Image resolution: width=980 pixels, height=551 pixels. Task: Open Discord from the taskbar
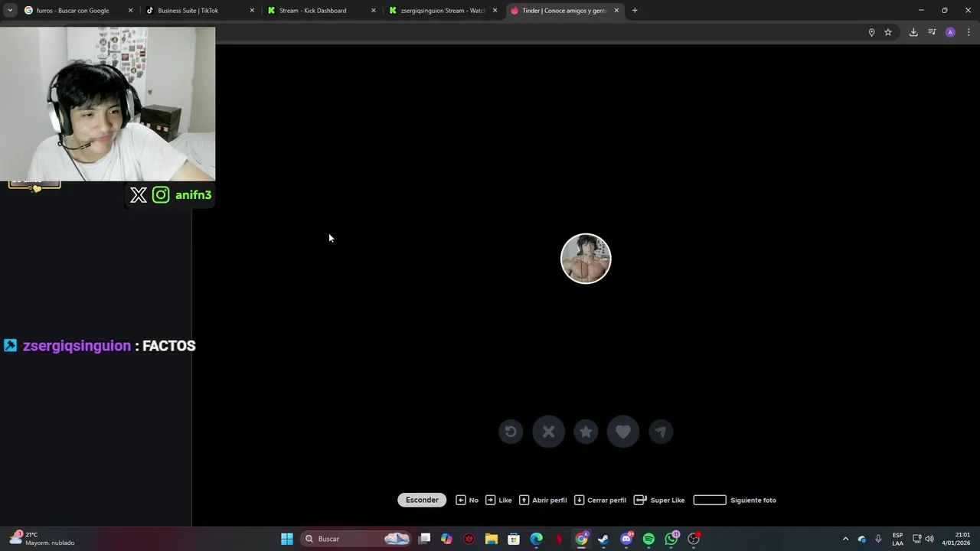coord(626,539)
